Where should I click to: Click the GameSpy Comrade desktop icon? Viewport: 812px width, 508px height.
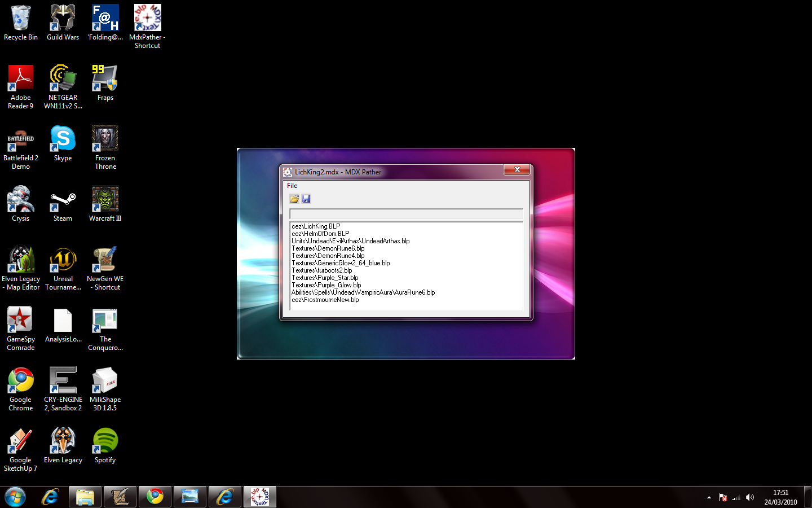pyautogui.click(x=21, y=329)
